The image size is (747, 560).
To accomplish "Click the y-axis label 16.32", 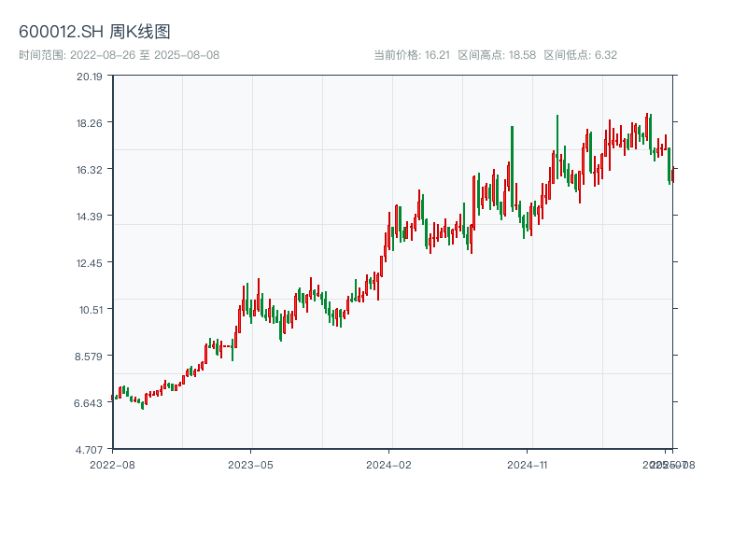I will 90,170.
